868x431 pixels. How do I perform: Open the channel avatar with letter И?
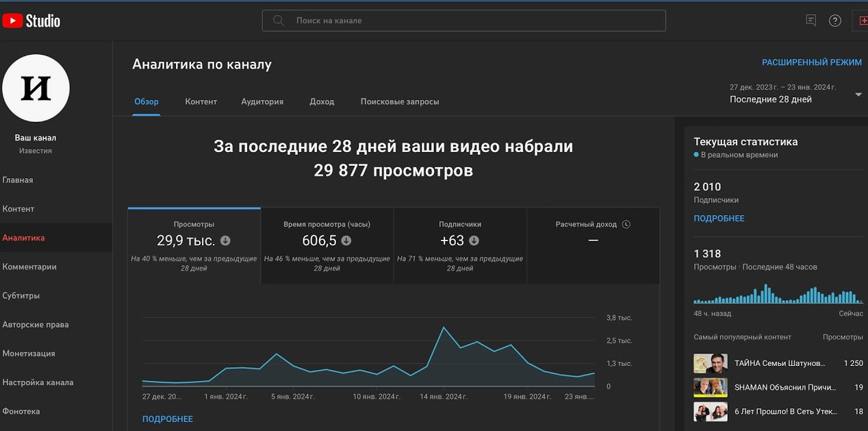click(x=36, y=88)
